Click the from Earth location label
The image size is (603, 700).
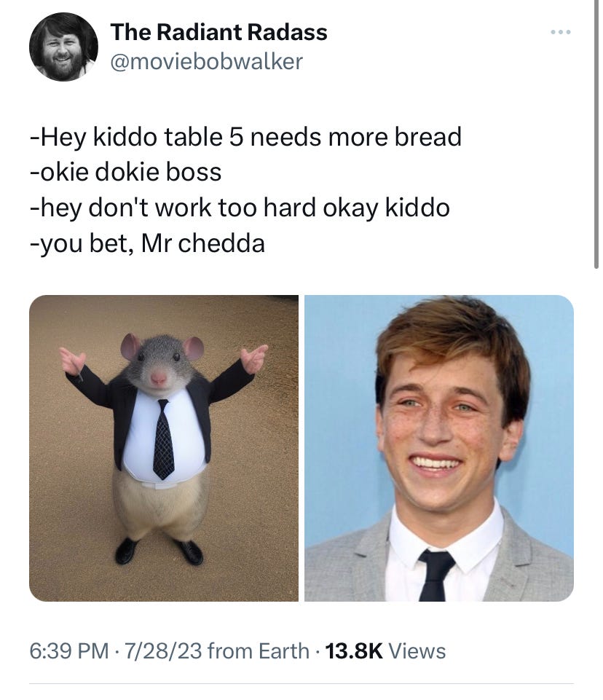[x=259, y=651]
